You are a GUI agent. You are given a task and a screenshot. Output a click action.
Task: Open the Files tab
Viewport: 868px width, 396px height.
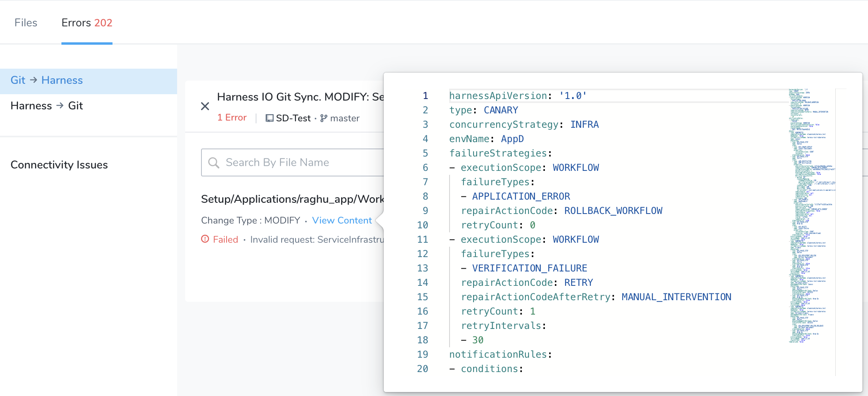pyautogui.click(x=26, y=23)
